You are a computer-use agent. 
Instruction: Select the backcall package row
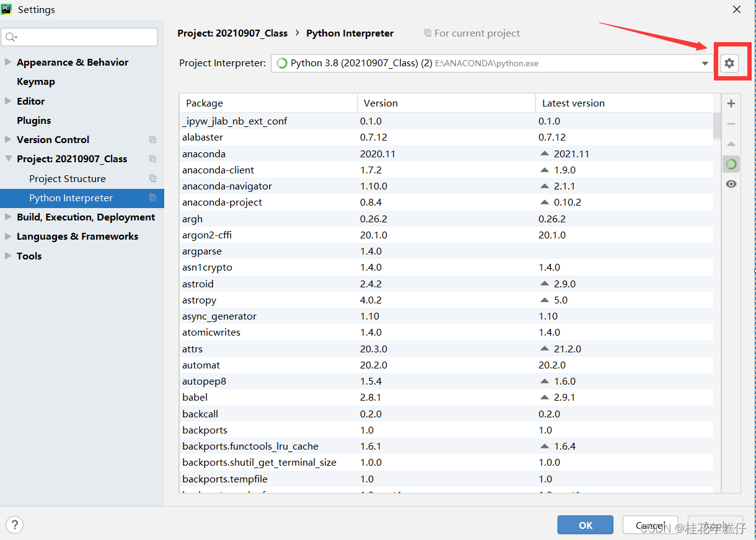click(446, 414)
